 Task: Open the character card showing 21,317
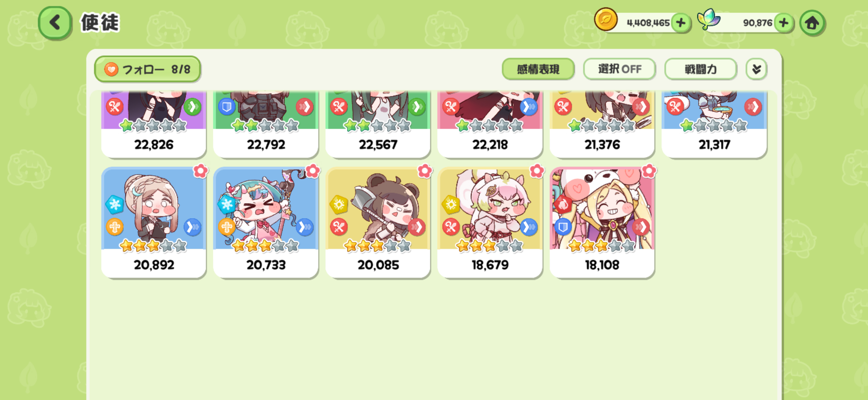click(714, 124)
